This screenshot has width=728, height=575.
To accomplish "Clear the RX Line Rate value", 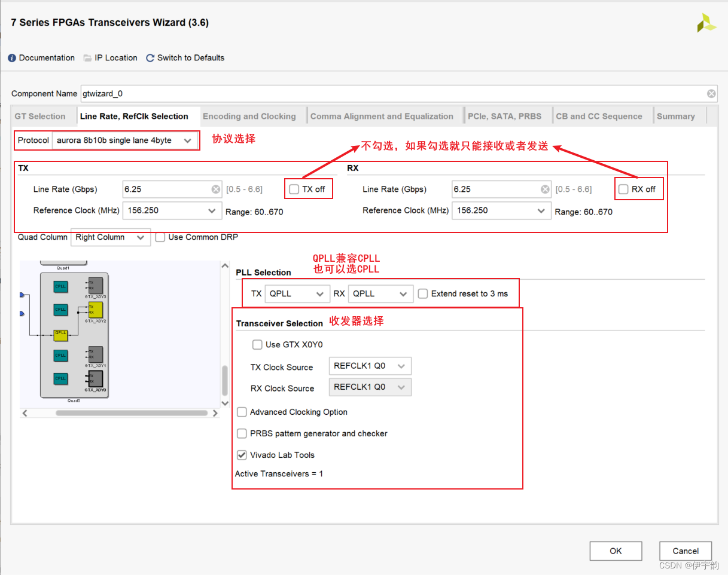I will (x=545, y=189).
